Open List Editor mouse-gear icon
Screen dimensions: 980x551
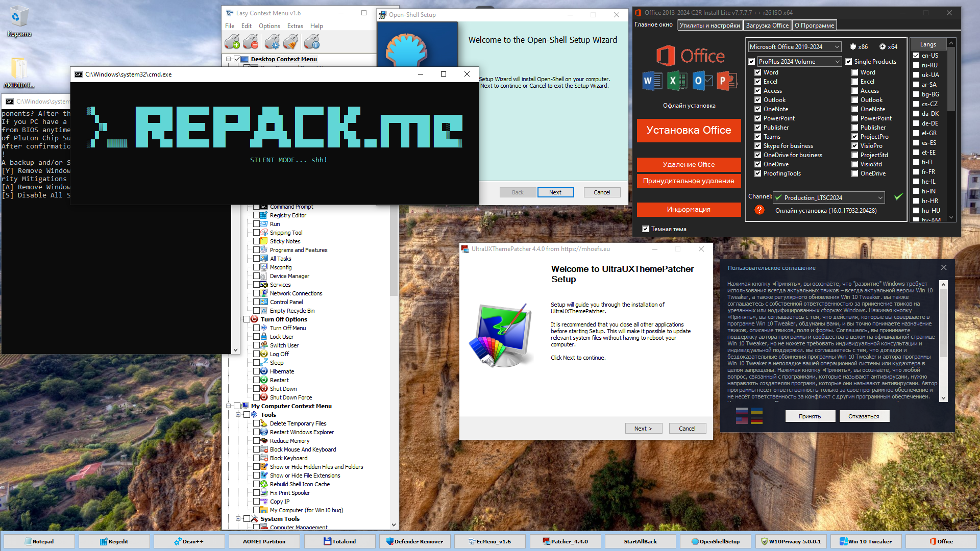[273, 41]
